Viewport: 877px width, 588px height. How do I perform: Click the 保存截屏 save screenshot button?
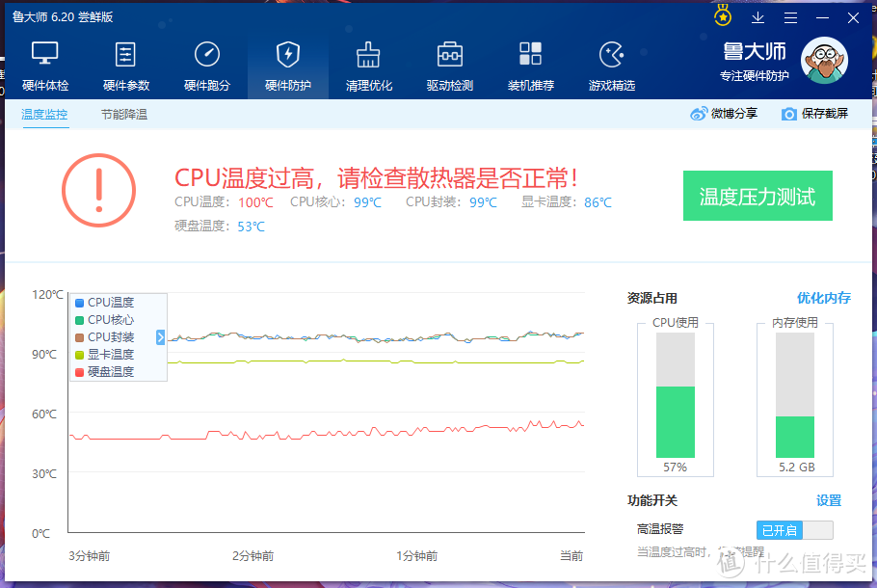pyautogui.click(x=814, y=114)
